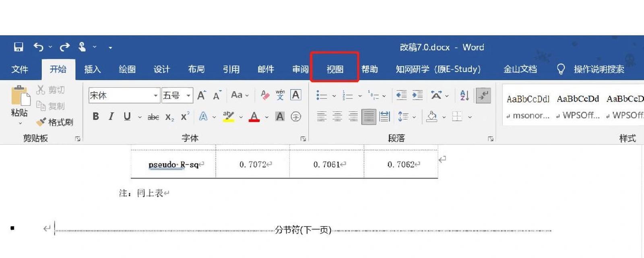Open the 剪贴板 pane launcher
Screen dimensions: 644x258
pyautogui.click(x=78, y=139)
